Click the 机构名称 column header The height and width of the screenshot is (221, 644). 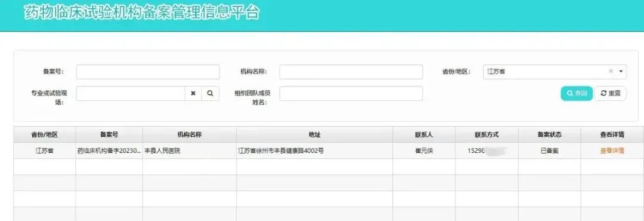[190, 134]
